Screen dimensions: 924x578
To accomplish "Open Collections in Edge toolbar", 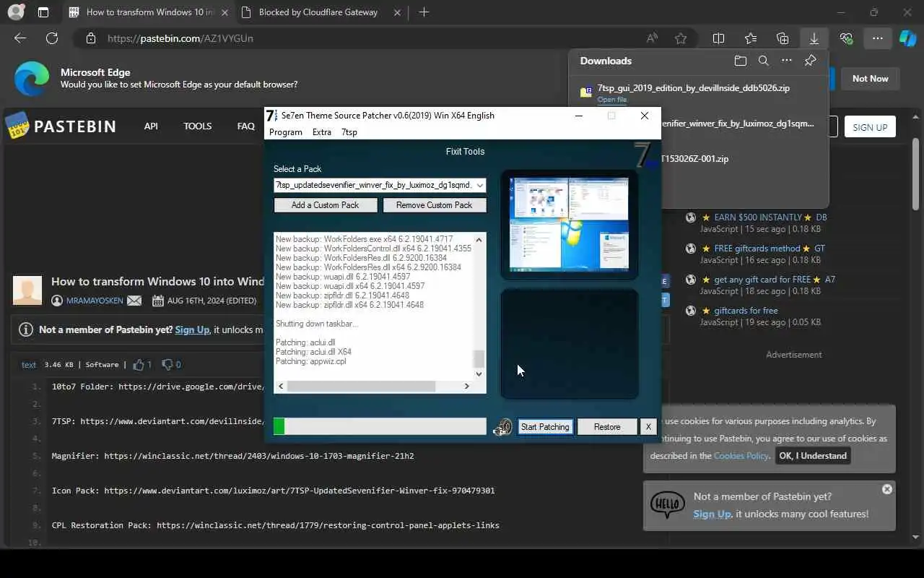I will click(783, 38).
